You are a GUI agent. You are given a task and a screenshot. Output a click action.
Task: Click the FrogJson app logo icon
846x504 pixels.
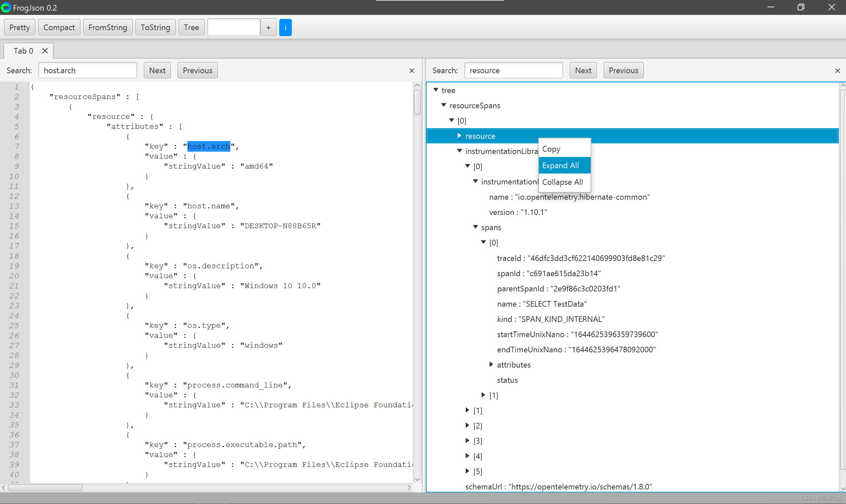point(6,8)
